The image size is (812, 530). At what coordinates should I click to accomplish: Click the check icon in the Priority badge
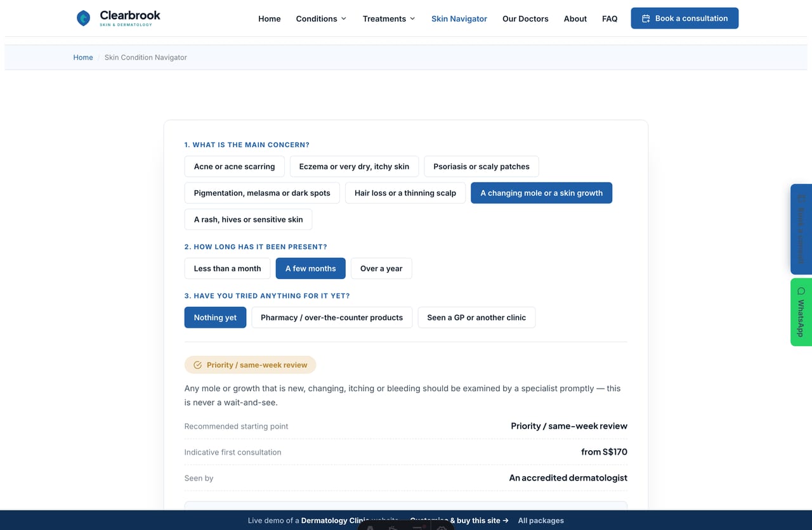197,365
